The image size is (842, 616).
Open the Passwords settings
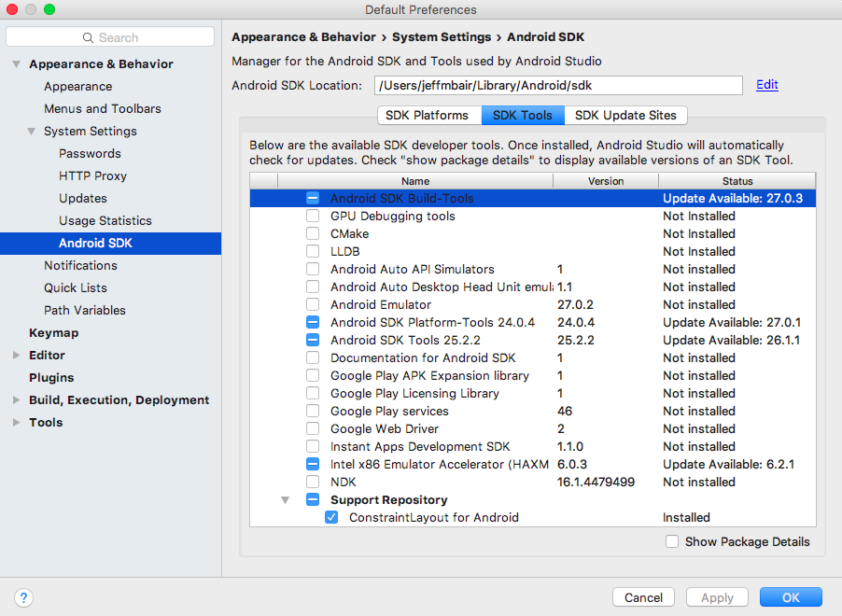point(91,154)
